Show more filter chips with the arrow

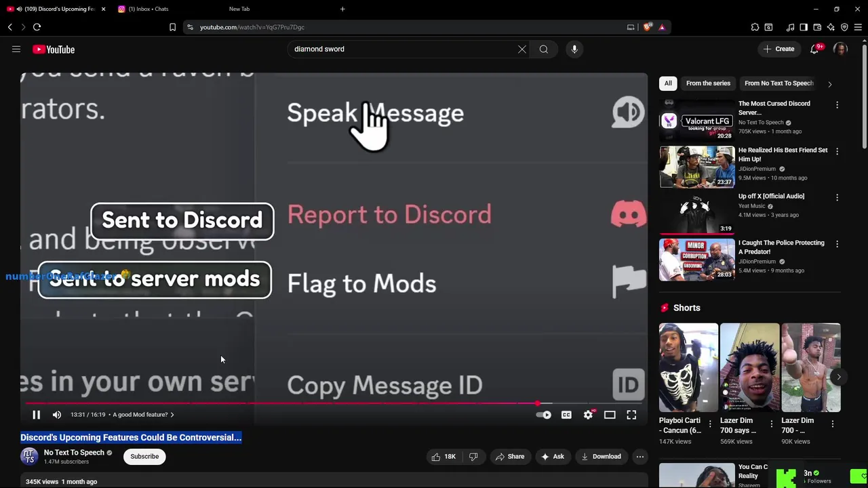tap(829, 84)
